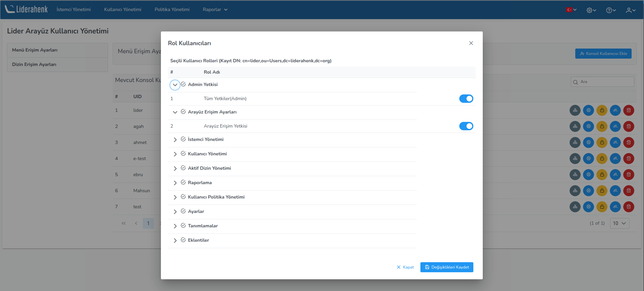Image resolution: width=644 pixels, height=291 pixels.
Task: Expand the Raporlama role group
Action: tap(175, 183)
